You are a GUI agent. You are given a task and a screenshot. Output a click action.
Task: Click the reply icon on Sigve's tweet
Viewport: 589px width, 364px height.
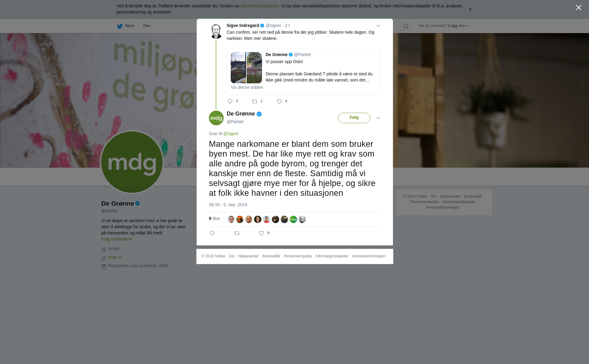[x=230, y=101]
